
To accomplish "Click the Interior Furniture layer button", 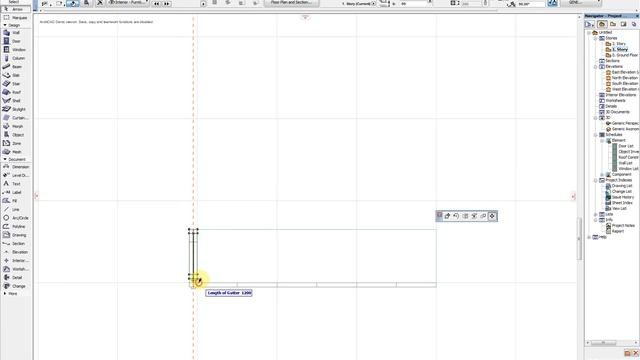I will coord(128,2).
